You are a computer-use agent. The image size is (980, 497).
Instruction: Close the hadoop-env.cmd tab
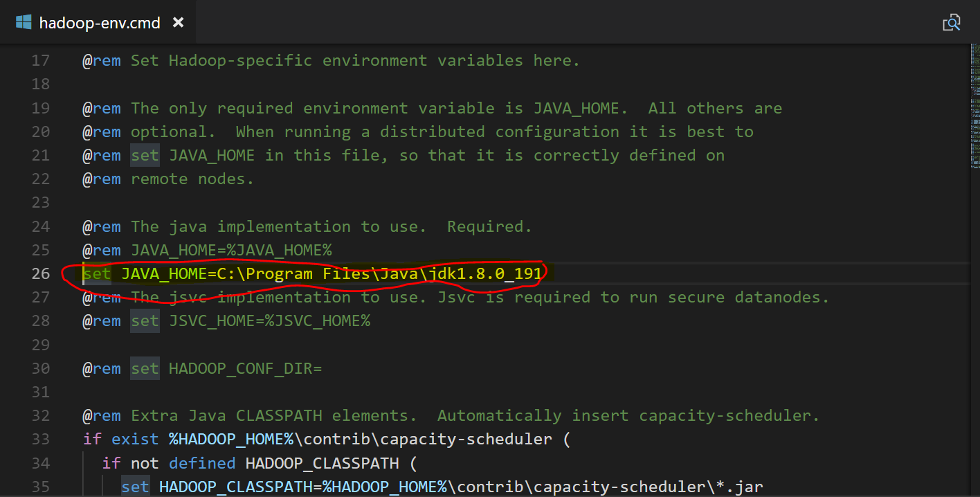[x=178, y=22]
